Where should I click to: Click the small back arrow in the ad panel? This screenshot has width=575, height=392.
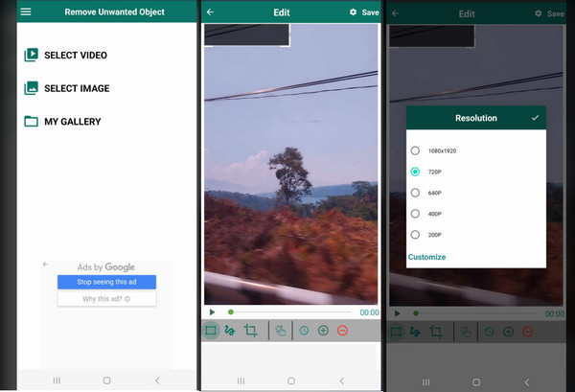pyautogui.click(x=45, y=264)
